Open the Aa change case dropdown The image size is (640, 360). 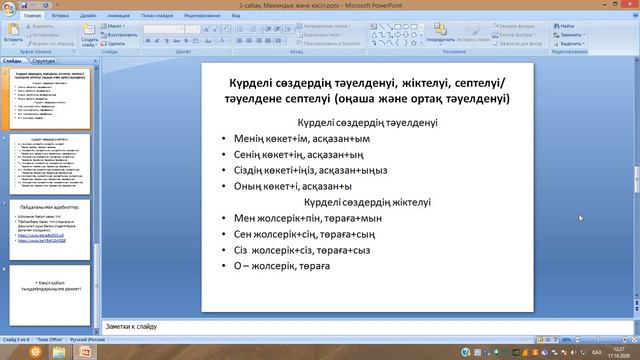(208, 41)
